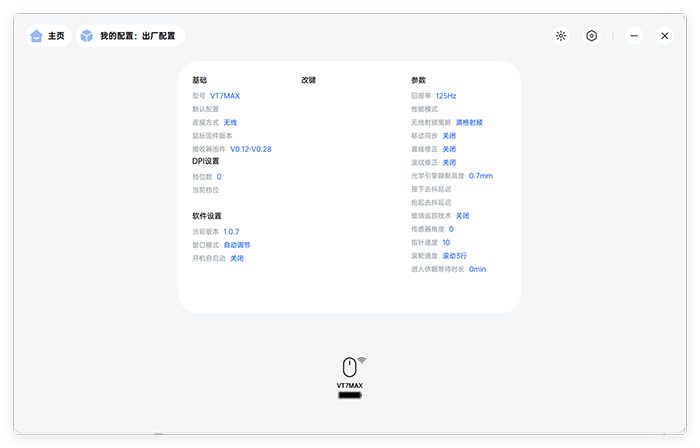Click the 滚动3行 value for 滚轮速度

tap(455, 256)
